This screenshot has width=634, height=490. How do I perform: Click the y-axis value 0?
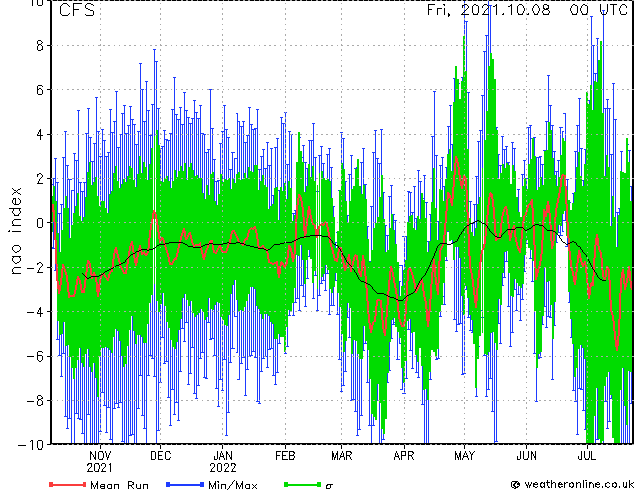pos(40,223)
